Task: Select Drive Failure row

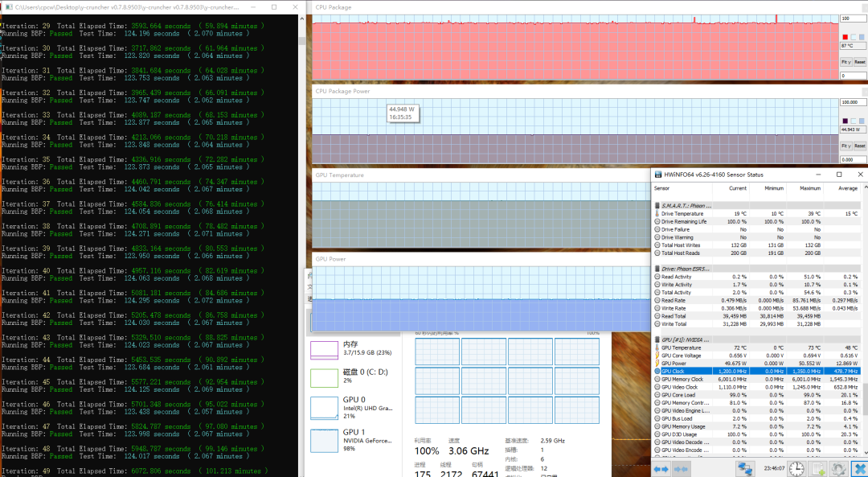Action: click(756, 229)
